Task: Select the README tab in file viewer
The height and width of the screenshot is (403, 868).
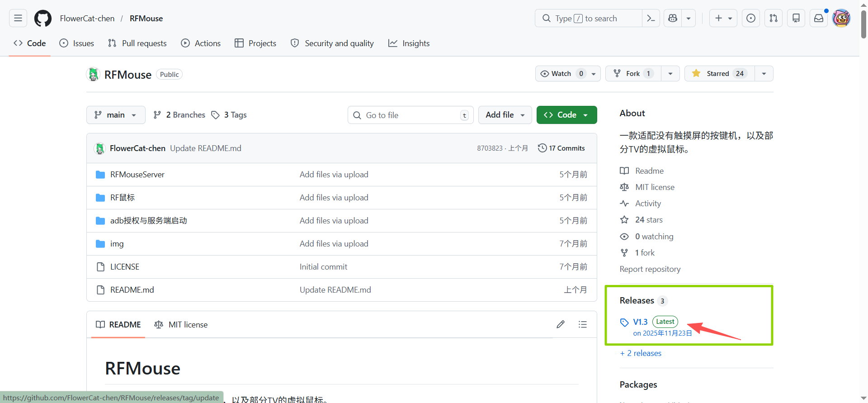Action: pos(118,325)
